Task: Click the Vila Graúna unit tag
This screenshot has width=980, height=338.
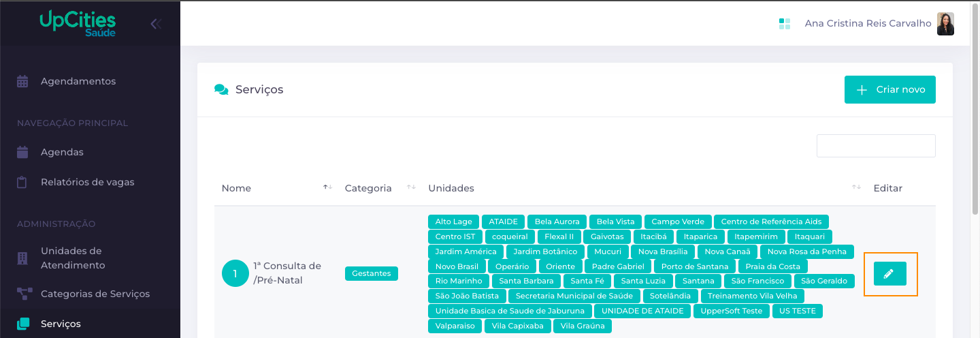Action: tap(583, 326)
